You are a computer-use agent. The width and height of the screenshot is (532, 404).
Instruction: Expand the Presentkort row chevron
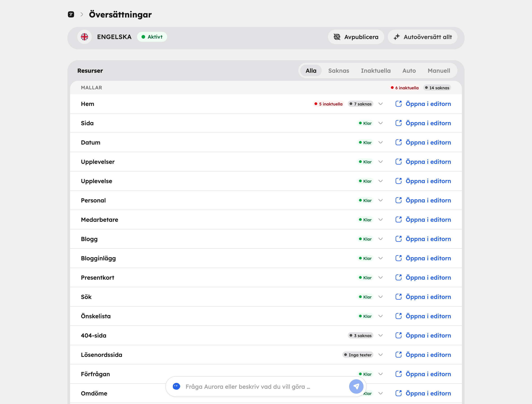pyautogui.click(x=381, y=277)
